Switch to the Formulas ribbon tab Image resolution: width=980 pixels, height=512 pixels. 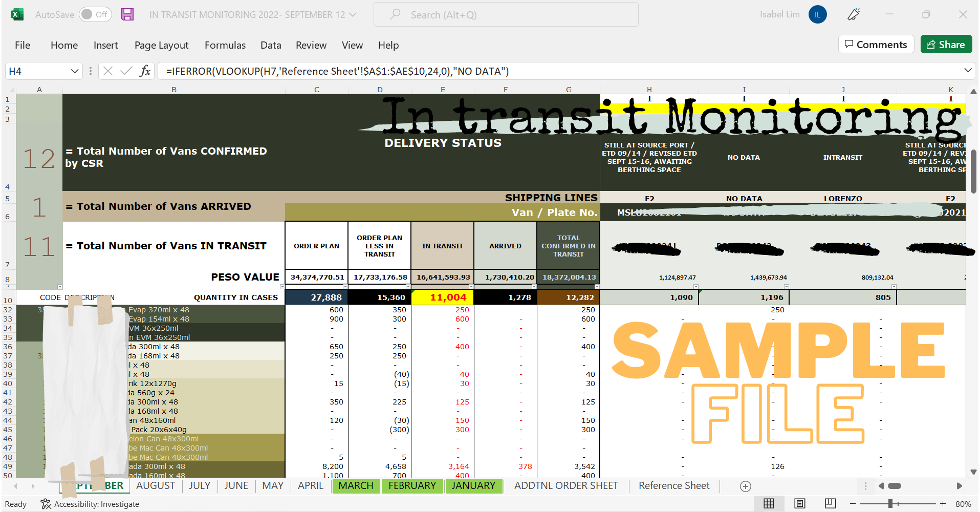pos(225,45)
